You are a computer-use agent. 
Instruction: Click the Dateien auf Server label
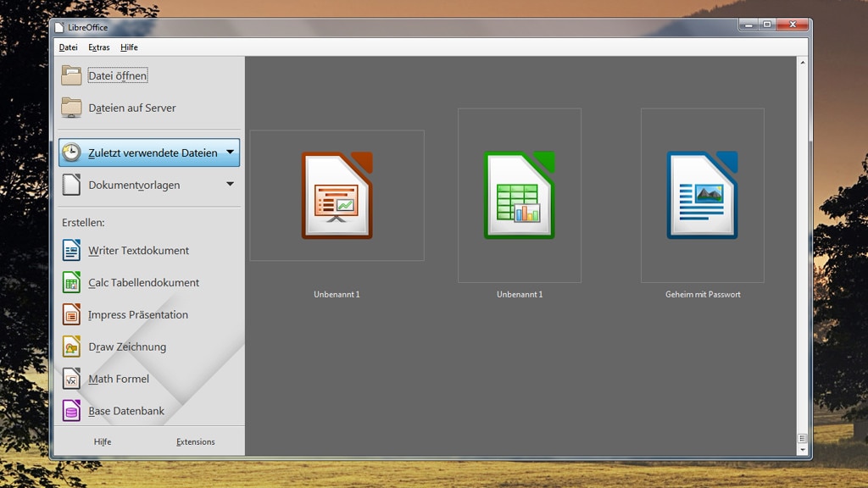pyautogui.click(x=132, y=108)
